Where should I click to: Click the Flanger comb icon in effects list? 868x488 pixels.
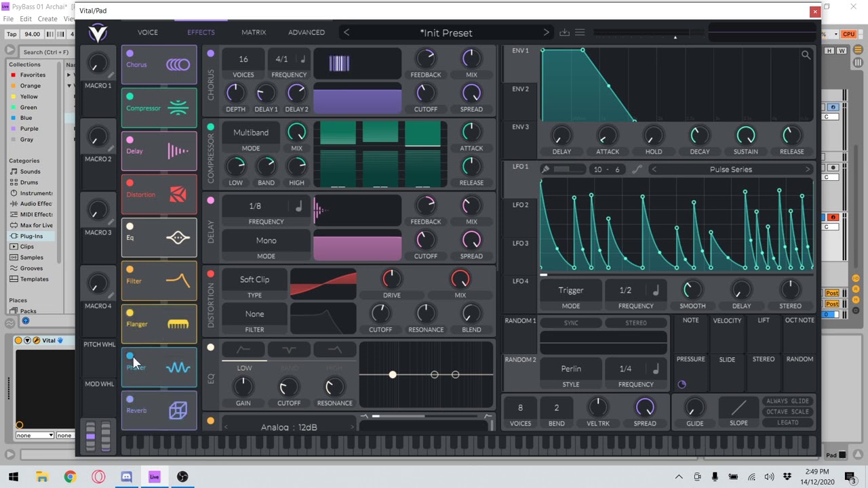click(x=178, y=325)
